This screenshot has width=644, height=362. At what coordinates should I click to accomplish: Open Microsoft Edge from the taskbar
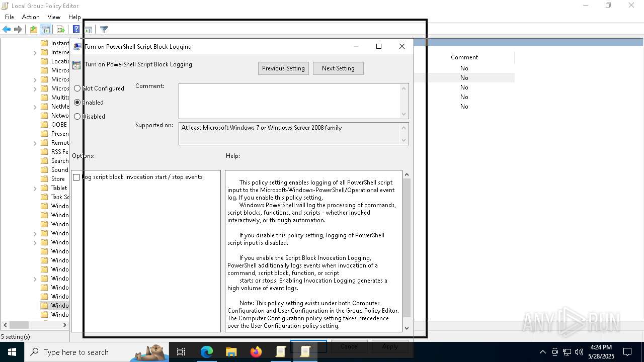point(207,352)
